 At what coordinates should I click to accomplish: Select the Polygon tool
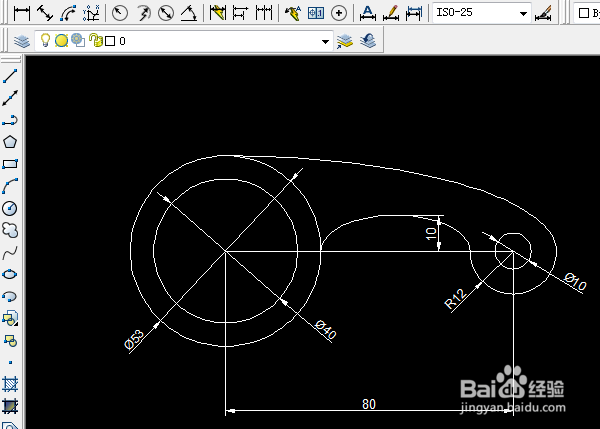coord(10,142)
